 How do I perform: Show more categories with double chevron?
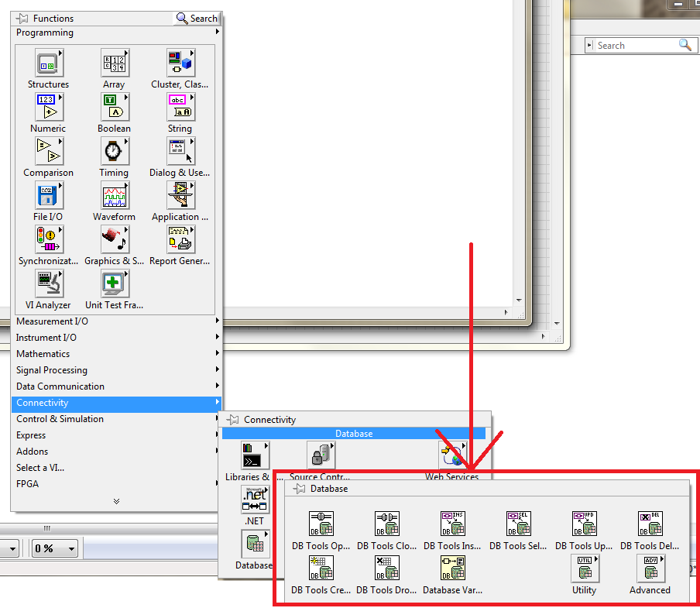point(116,501)
